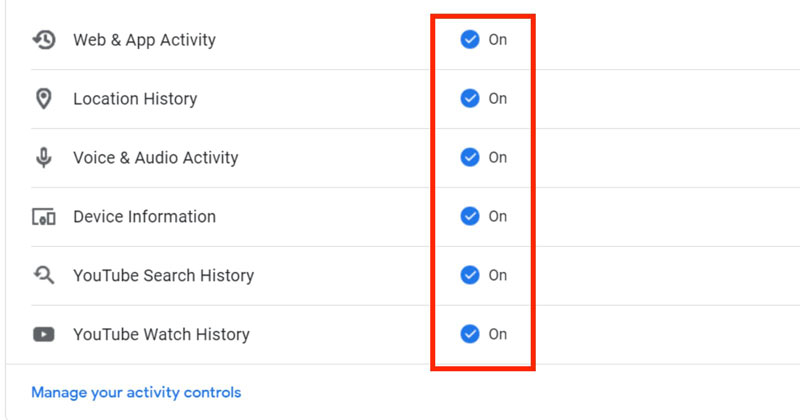The width and height of the screenshot is (800, 420).
Task: Toggle the Web & App Activity checkmark
Action: (x=470, y=40)
